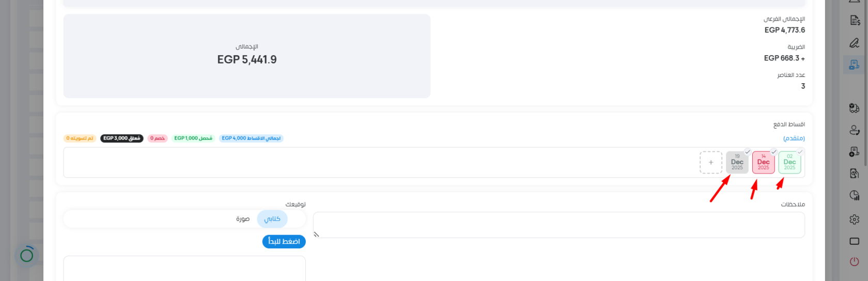Switch to the صورة signature tab
Viewport: 868px width, 281px height.
(x=243, y=219)
